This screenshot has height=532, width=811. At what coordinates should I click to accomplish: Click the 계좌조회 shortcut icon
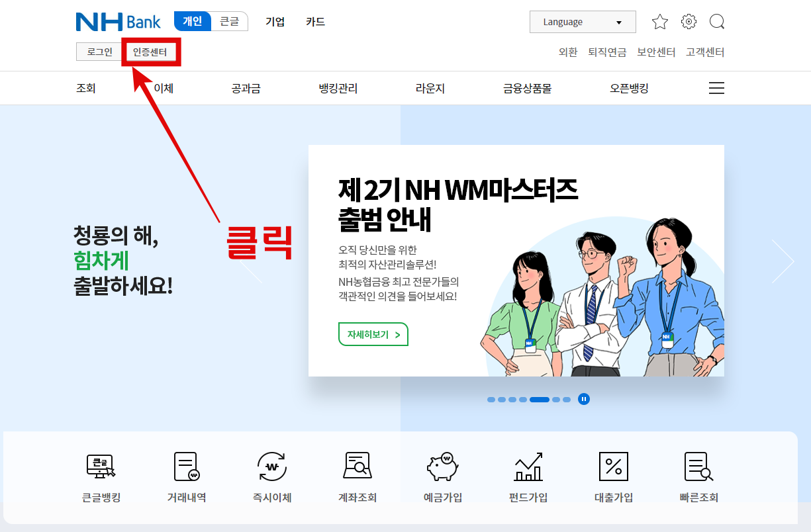tap(358, 466)
